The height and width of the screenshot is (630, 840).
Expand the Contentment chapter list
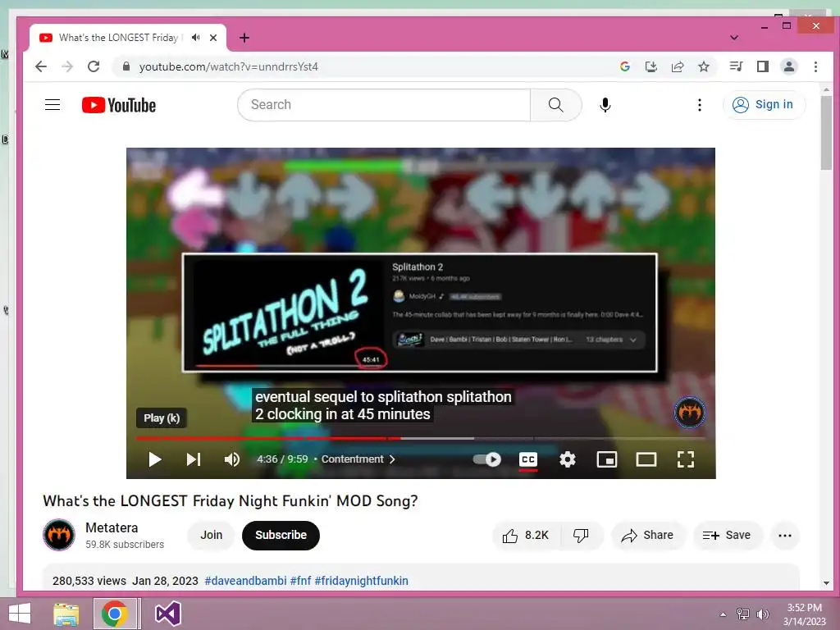click(x=358, y=459)
